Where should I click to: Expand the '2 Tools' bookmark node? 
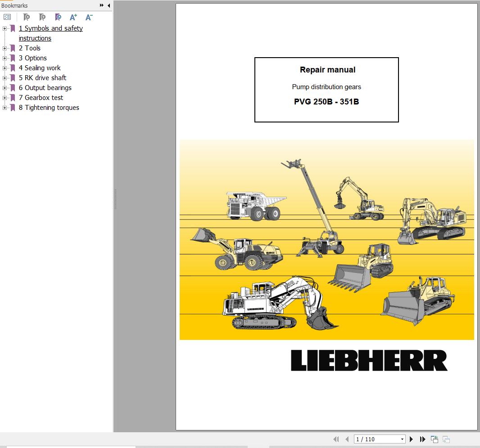(5, 48)
